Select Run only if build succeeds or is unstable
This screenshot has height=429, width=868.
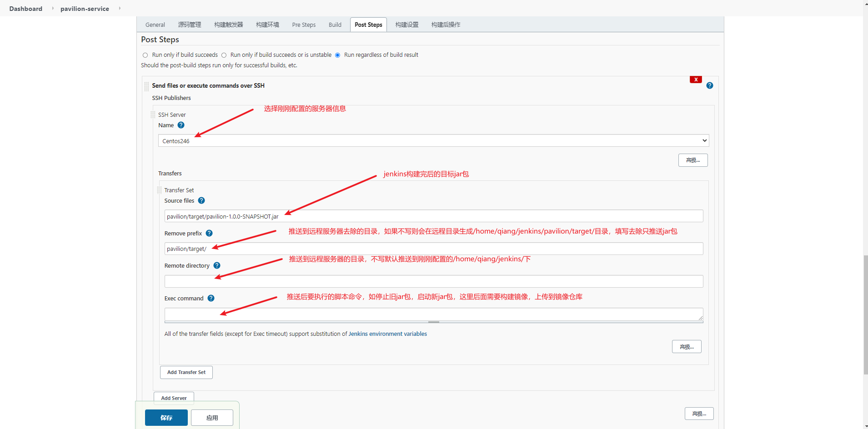point(224,55)
